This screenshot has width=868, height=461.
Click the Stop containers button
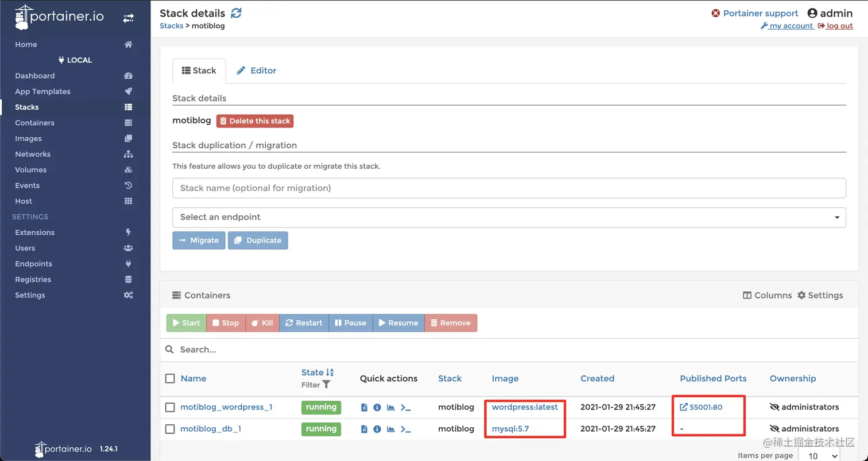(x=226, y=323)
